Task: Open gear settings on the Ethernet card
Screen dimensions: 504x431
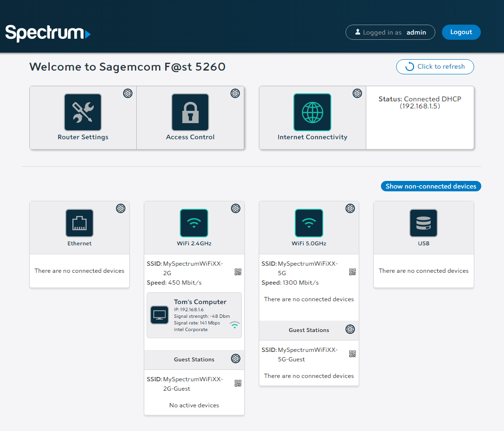Action: (121, 208)
